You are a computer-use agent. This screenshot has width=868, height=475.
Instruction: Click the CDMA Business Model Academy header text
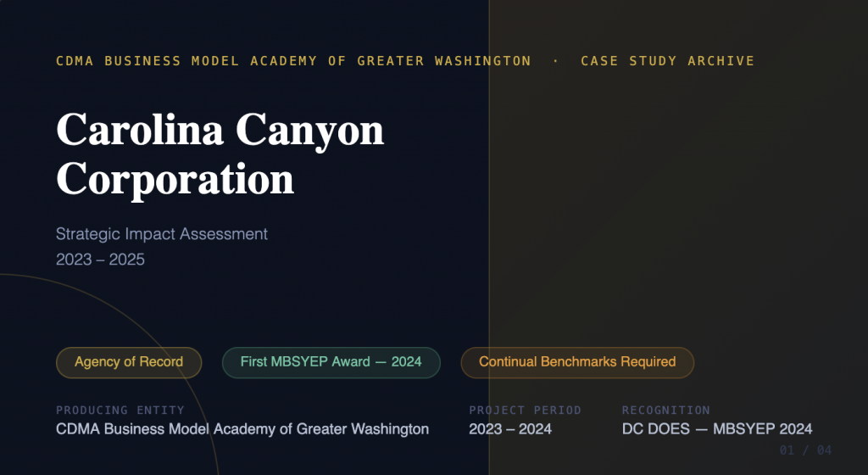click(292, 61)
